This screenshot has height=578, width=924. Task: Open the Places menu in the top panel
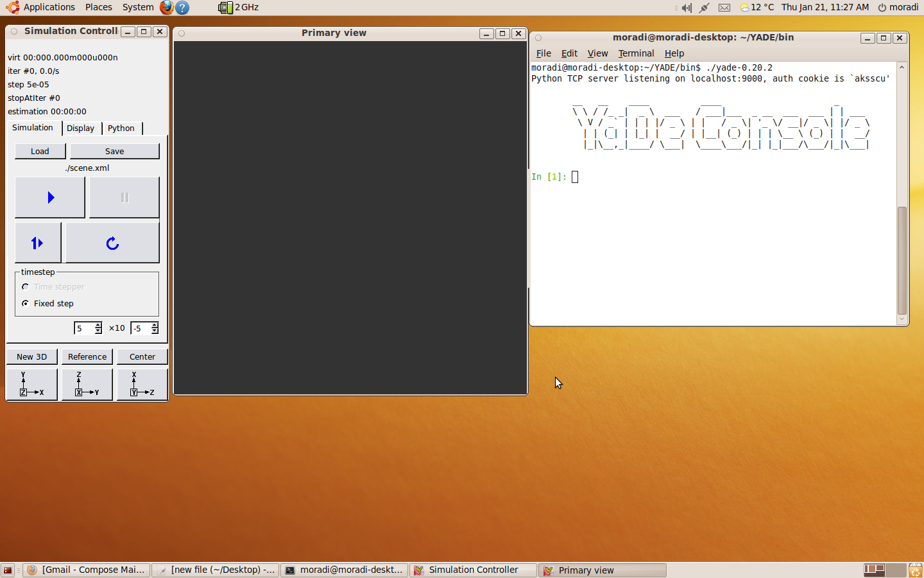click(99, 7)
